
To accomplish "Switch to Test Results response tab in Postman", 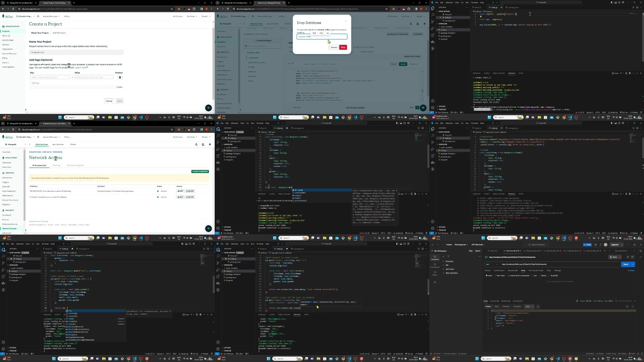I will point(517,301).
